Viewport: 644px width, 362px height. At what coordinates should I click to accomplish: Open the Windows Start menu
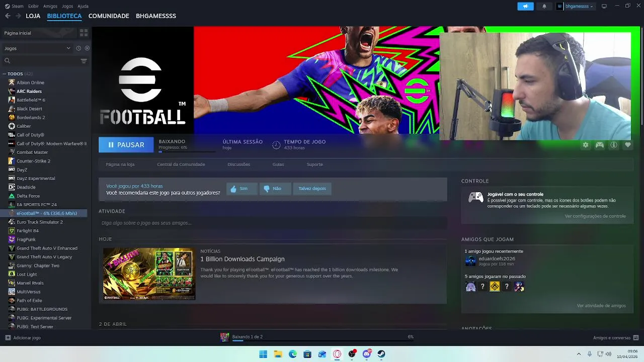point(263,354)
